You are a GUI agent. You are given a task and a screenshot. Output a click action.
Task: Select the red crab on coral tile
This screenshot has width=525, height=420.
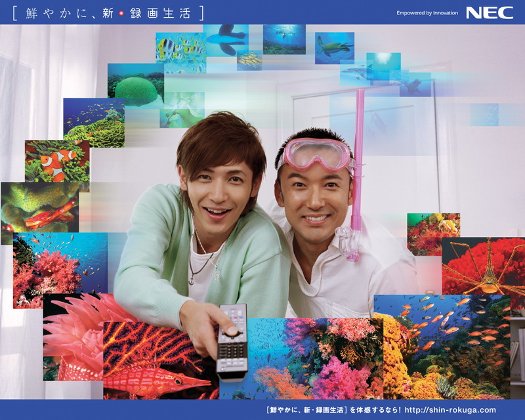[x=40, y=207]
